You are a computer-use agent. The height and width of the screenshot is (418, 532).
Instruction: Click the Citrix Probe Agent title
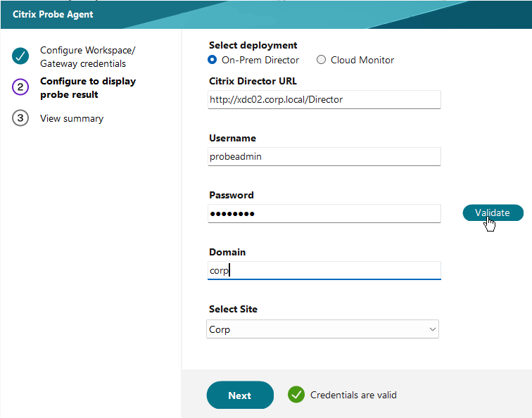pyautogui.click(x=53, y=14)
